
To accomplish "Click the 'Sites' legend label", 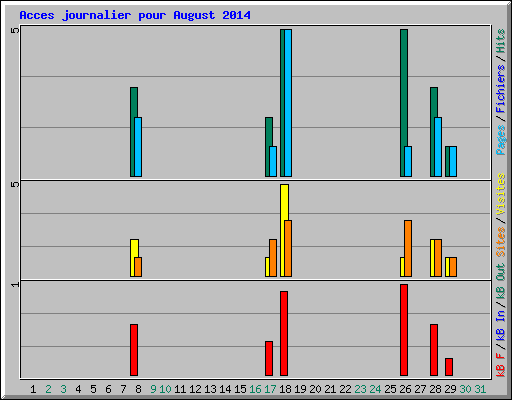I will (501, 242).
